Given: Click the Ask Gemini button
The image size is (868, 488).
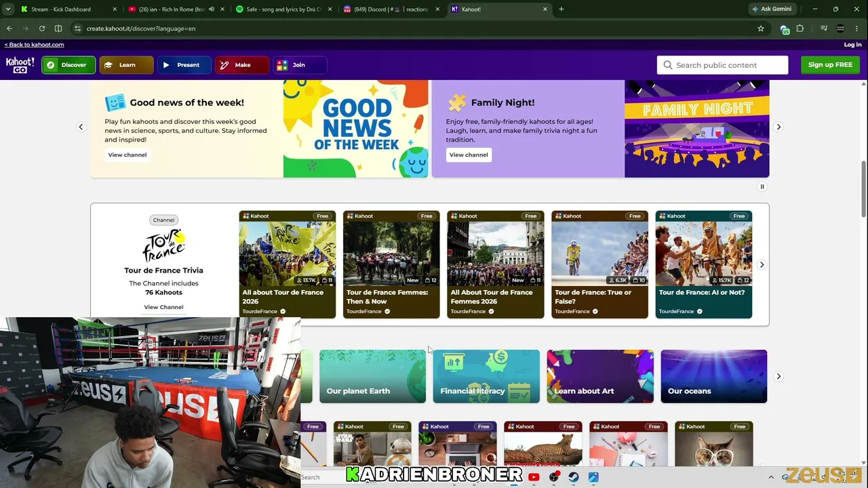Looking at the screenshot, I should point(772,9).
